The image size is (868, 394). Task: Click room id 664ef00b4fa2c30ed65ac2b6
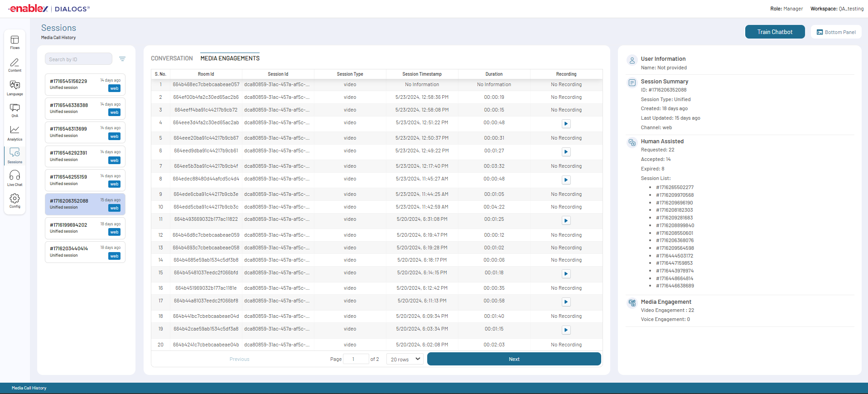(x=206, y=97)
